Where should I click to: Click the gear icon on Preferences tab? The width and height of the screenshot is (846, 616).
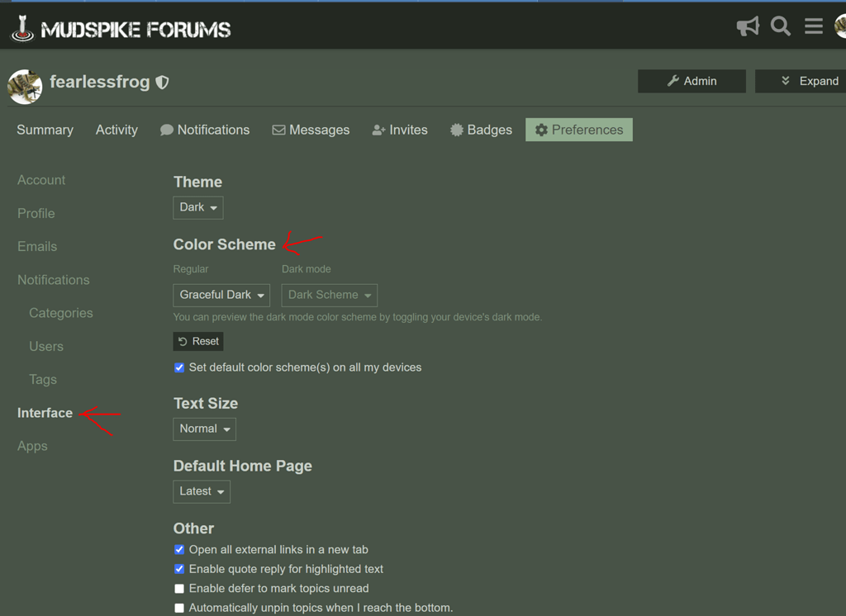point(541,130)
